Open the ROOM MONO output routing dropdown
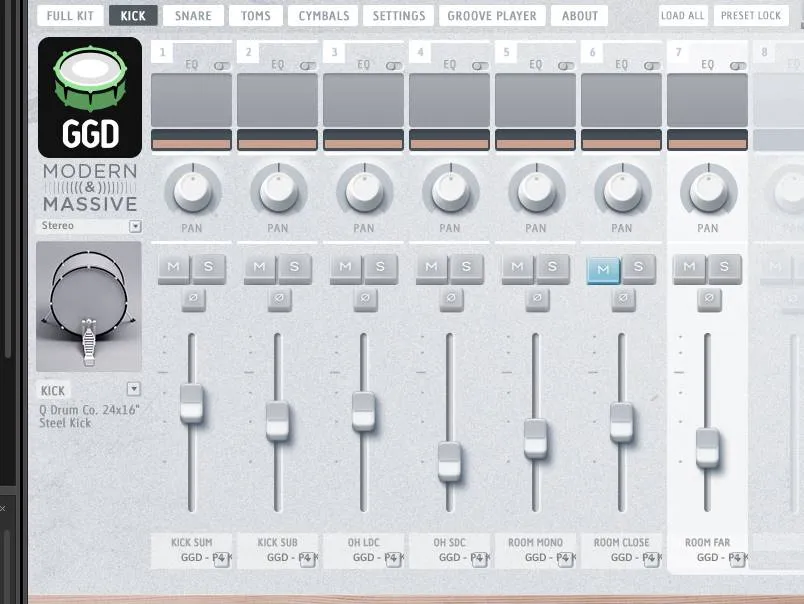 click(x=564, y=559)
